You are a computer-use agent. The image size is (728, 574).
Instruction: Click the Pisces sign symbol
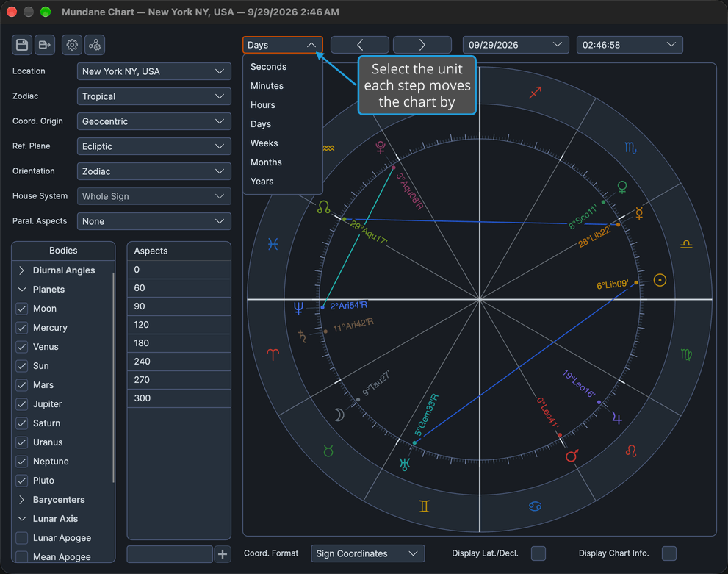click(273, 244)
